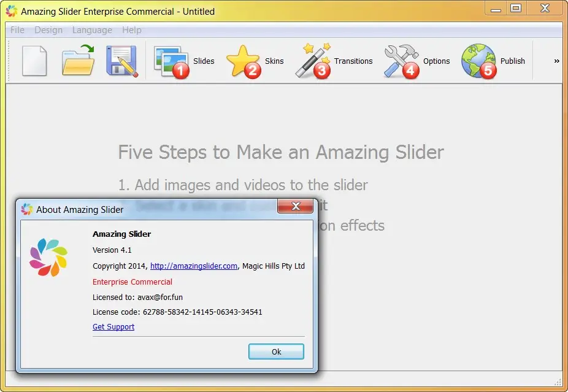Click the License code line
This screenshot has height=392, width=568.
tap(177, 312)
